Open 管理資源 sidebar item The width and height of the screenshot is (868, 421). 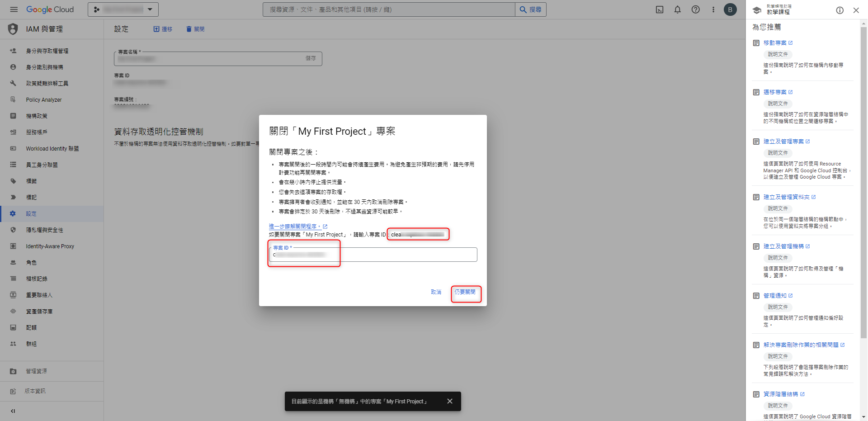click(x=52, y=371)
